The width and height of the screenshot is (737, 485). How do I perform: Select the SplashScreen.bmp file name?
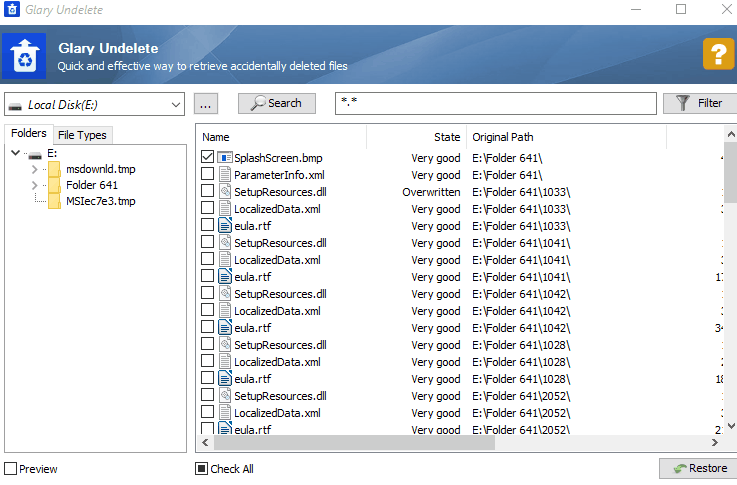tap(278, 158)
